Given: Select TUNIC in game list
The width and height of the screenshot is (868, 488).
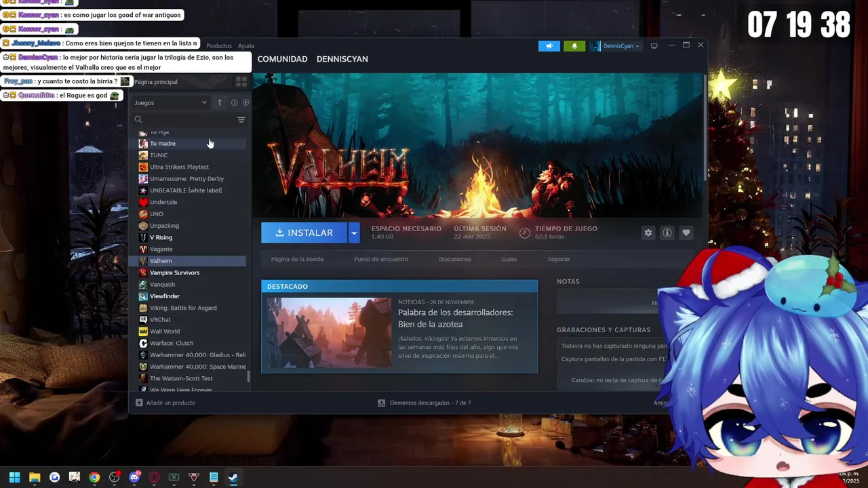Looking at the screenshot, I should (x=187, y=155).
